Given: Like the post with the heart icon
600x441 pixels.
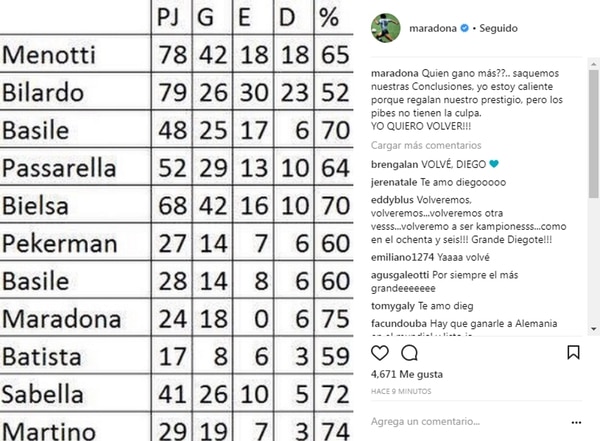Looking at the screenshot, I should (x=380, y=353).
